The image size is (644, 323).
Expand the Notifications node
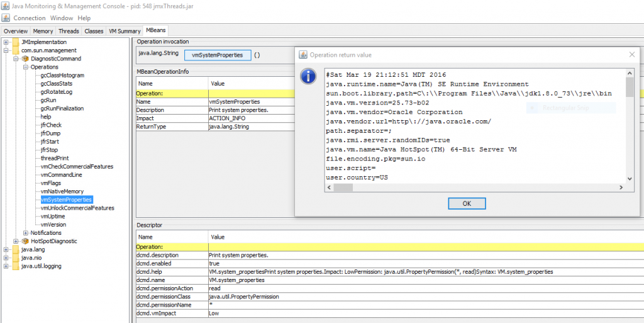pos(25,232)
